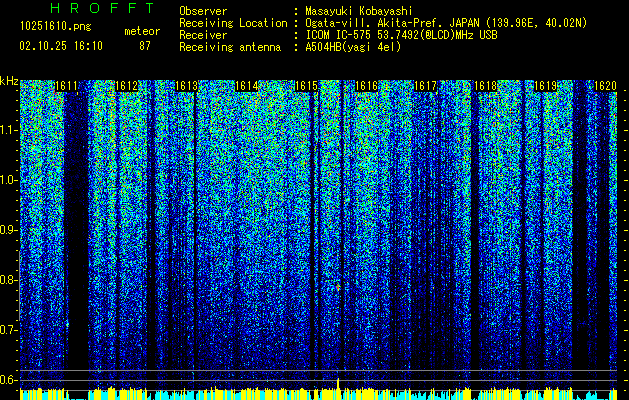This screenshot has height=400, width=629.
Task: Click the 1618 time marker
Action: click(485, 86)
